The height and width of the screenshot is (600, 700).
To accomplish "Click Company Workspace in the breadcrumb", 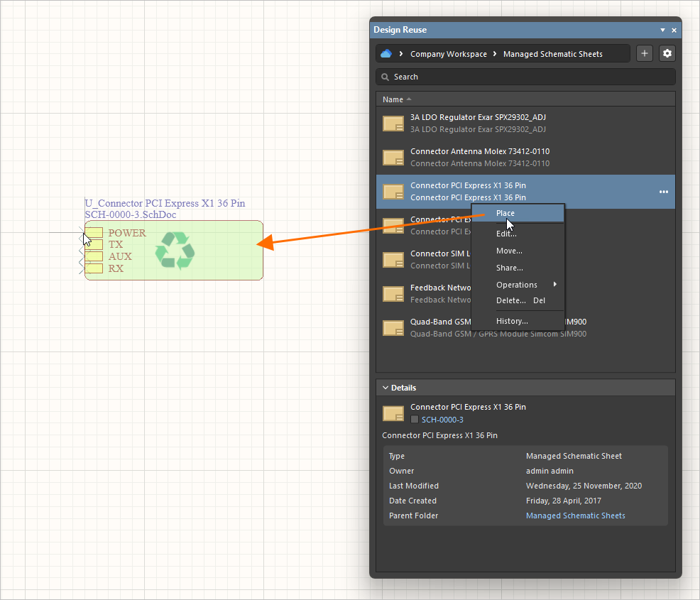I will click(448, 54).
